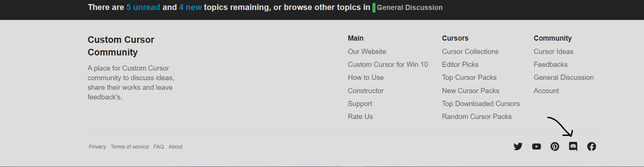Screen dimensions: 644x167
Task: Click the Discord icon in footer
Action: point(573,147)
